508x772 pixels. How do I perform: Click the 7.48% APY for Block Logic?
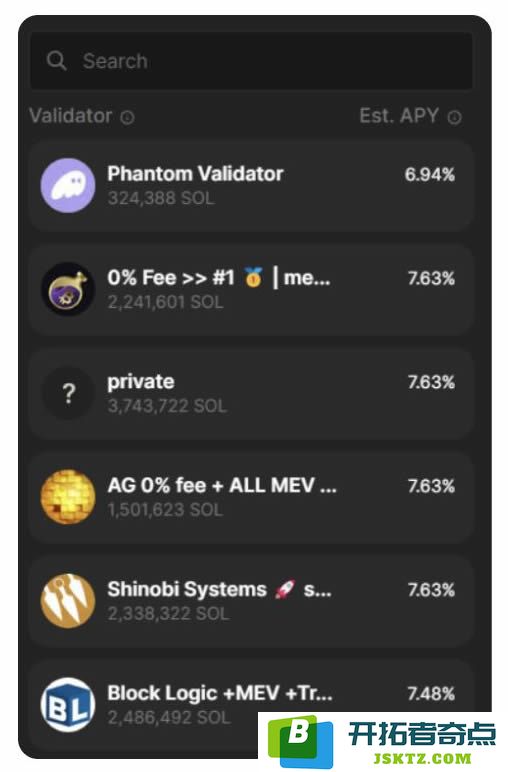tap(431, 694)
